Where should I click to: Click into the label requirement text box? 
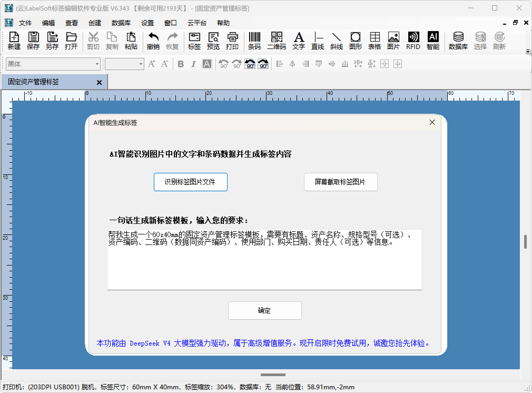[x=264, y=260]
